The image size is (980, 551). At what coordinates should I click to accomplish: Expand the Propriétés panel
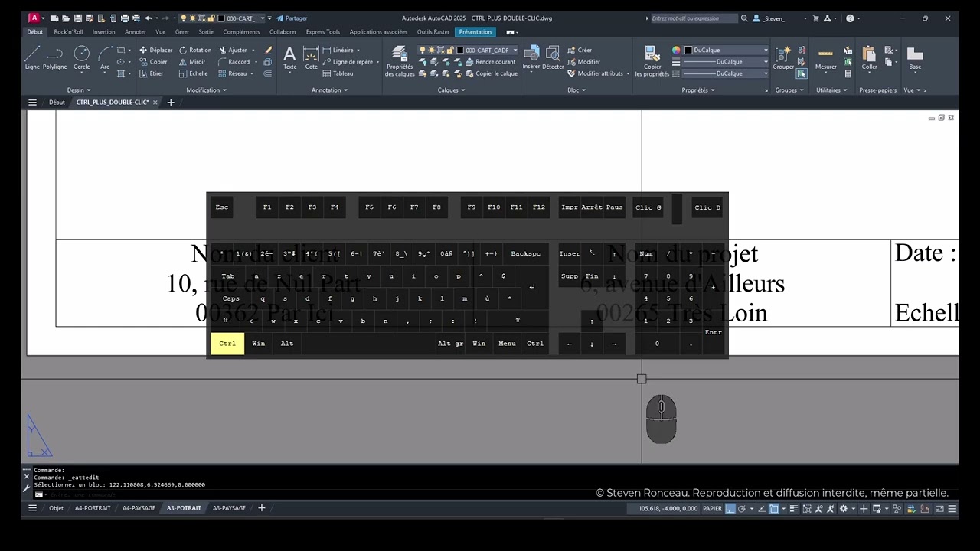[698, 90]
